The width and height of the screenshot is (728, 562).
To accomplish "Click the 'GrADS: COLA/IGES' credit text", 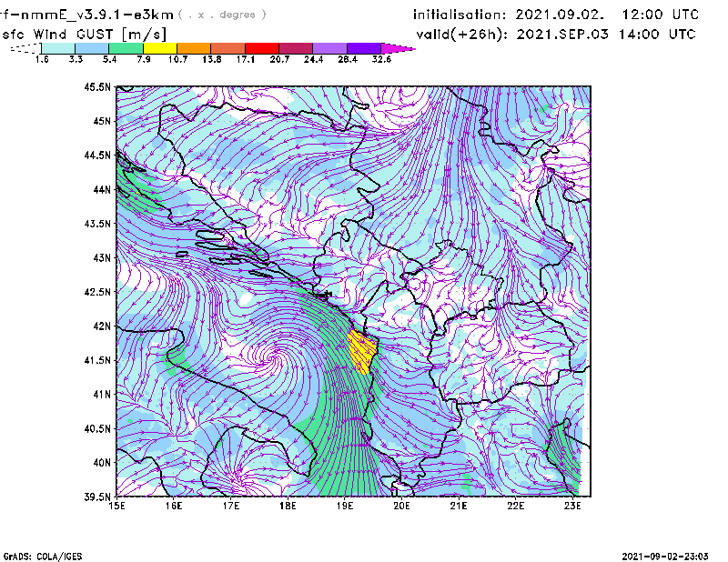I will [43, 557].
